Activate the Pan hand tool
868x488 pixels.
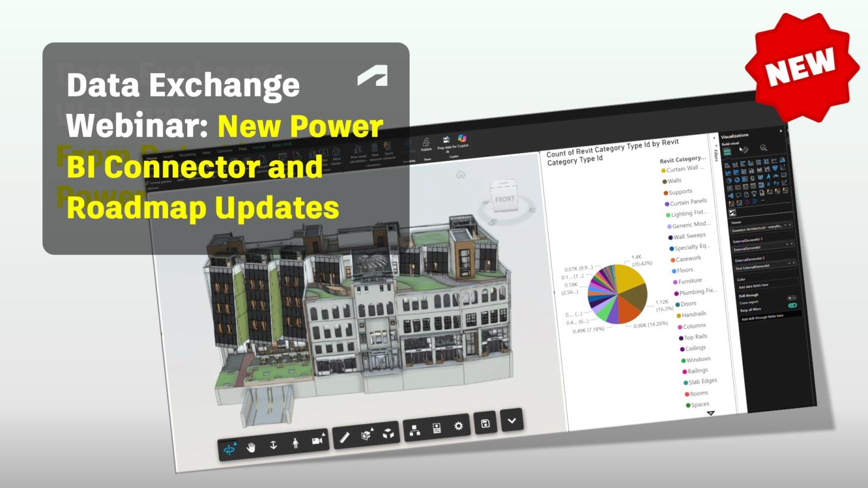point(251,447)
